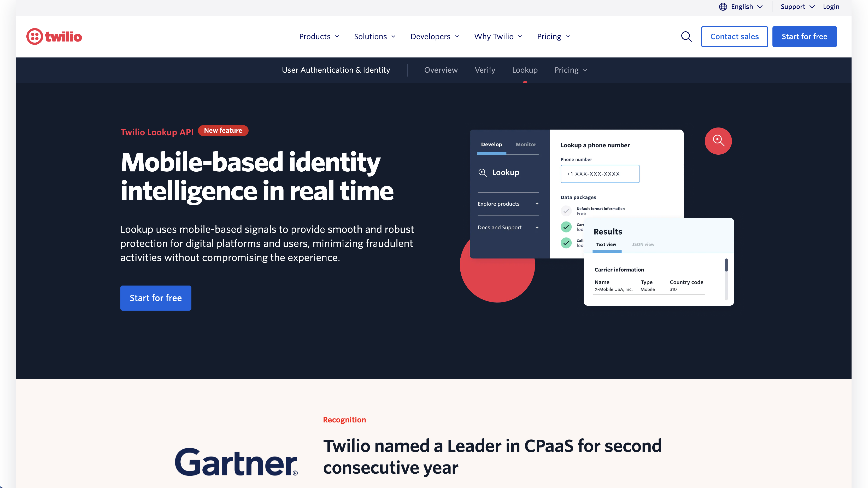Click the red Recognition label
The height and width of the screenshot is (488, 868).
click(x=344, y=420)
